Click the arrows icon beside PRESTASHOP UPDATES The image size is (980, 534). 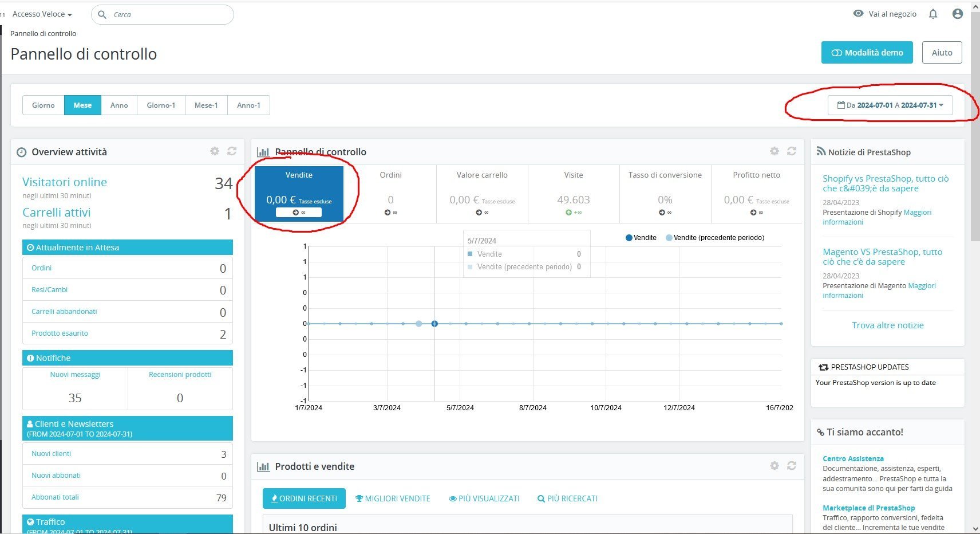(824, 367)
